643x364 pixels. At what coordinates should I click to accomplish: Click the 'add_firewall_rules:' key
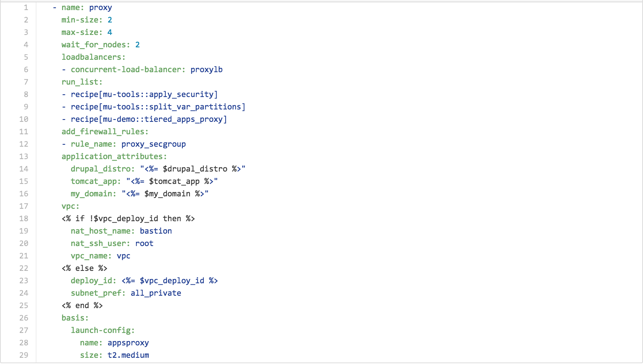click(105, 132)
